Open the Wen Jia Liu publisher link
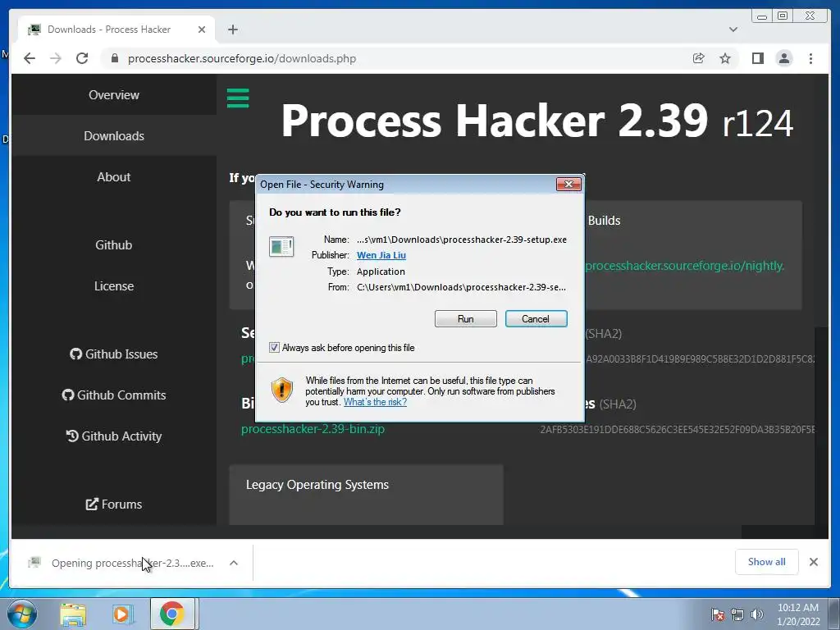 tap(381, 255)
